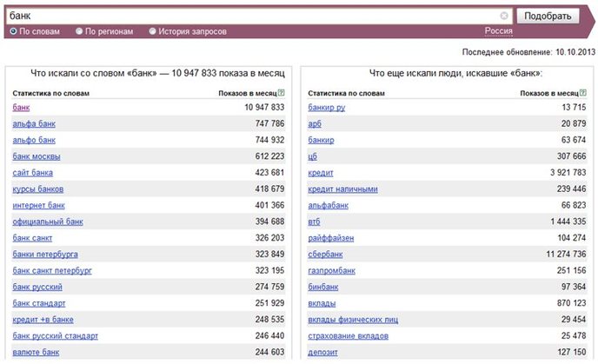Click the Подобрать button
598x364 pixels.
pos(548,16)
